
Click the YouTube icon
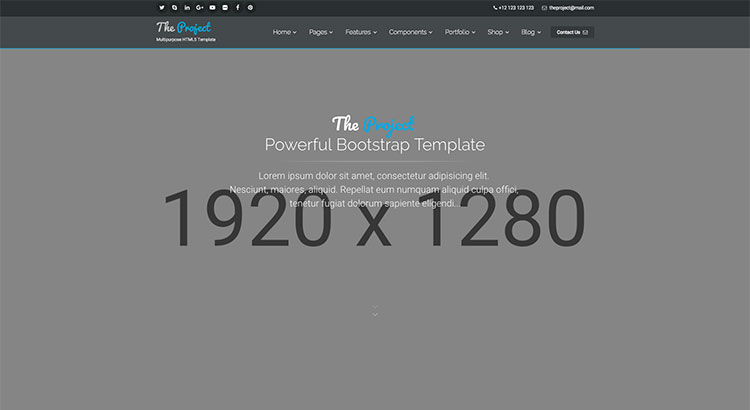212,7
